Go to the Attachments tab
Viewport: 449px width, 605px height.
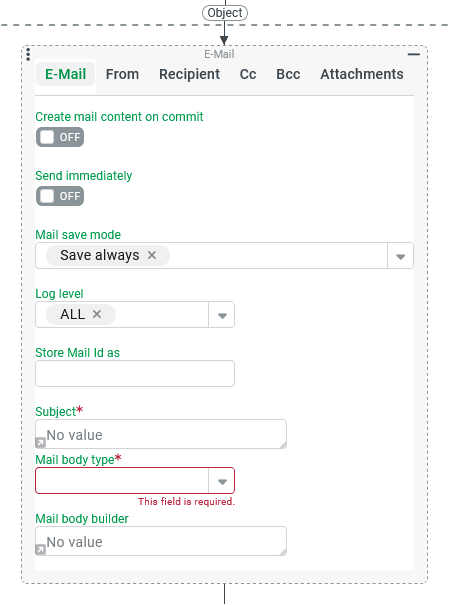[362, 74]
